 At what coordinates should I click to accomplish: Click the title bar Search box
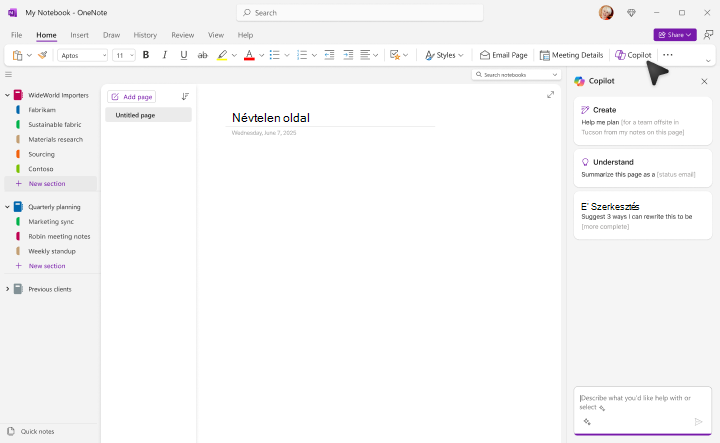coord(360,13)
